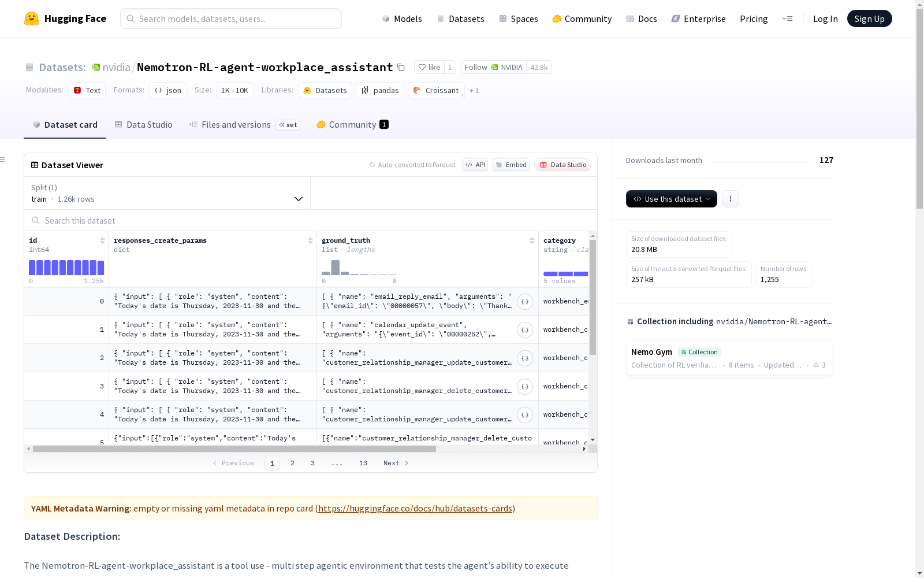Open the Split train dropdown

167,193
